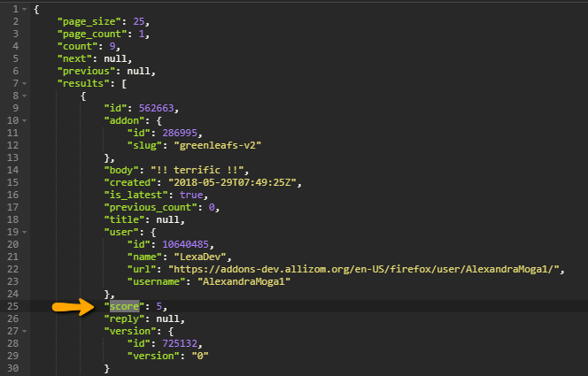Click the slug value "greenleafs-v2"

coord(218,145)
